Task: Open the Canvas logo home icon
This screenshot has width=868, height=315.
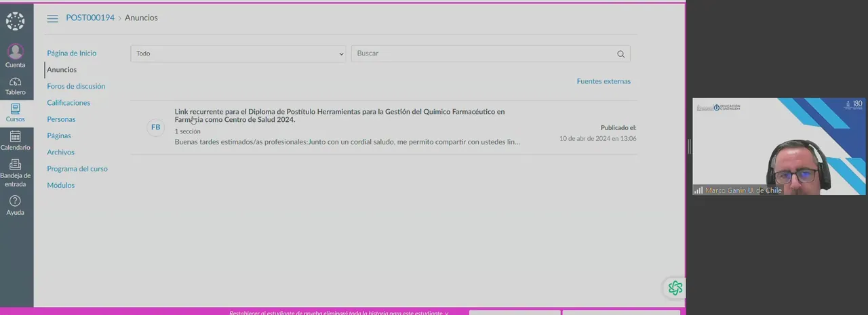Action: (x=15, y=21)
